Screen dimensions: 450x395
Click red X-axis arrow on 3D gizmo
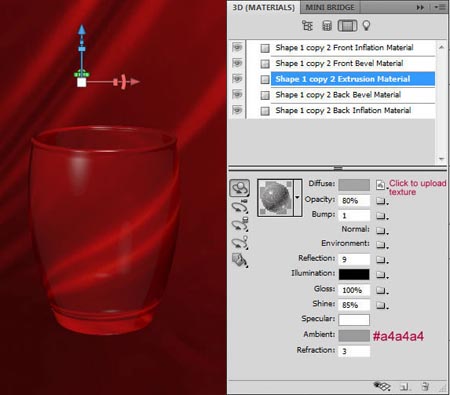tap(135, 82)
